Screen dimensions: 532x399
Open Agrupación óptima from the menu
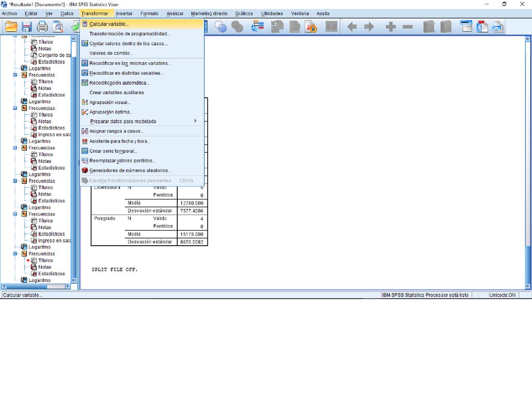click(x=142, y=112)
